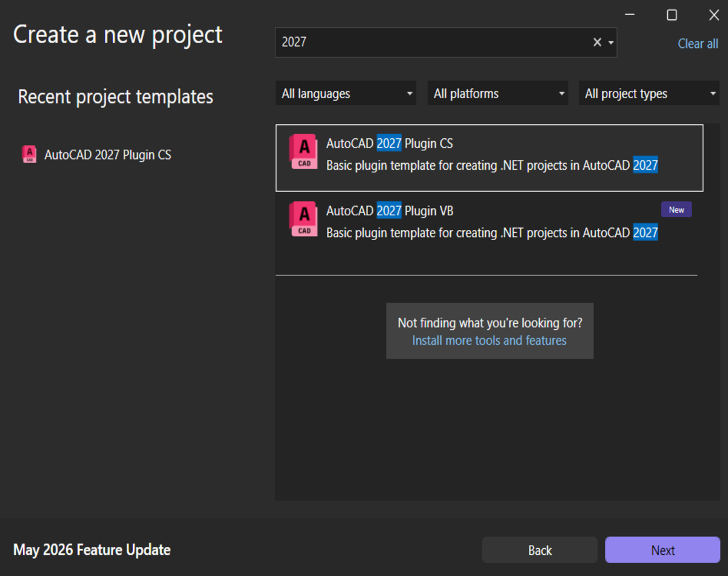Screen dimensions: 728x576
Task: Click the AutoCAD icon in recent templates
Action: click(29, 155)
